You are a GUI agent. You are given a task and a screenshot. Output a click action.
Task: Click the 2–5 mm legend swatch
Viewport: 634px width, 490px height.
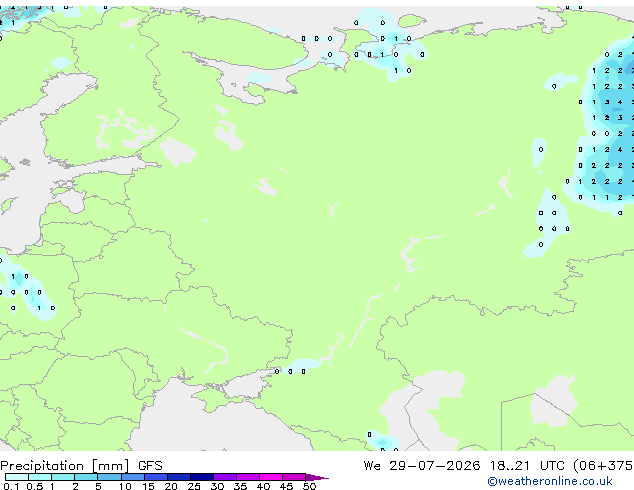(x=86, y=477)
